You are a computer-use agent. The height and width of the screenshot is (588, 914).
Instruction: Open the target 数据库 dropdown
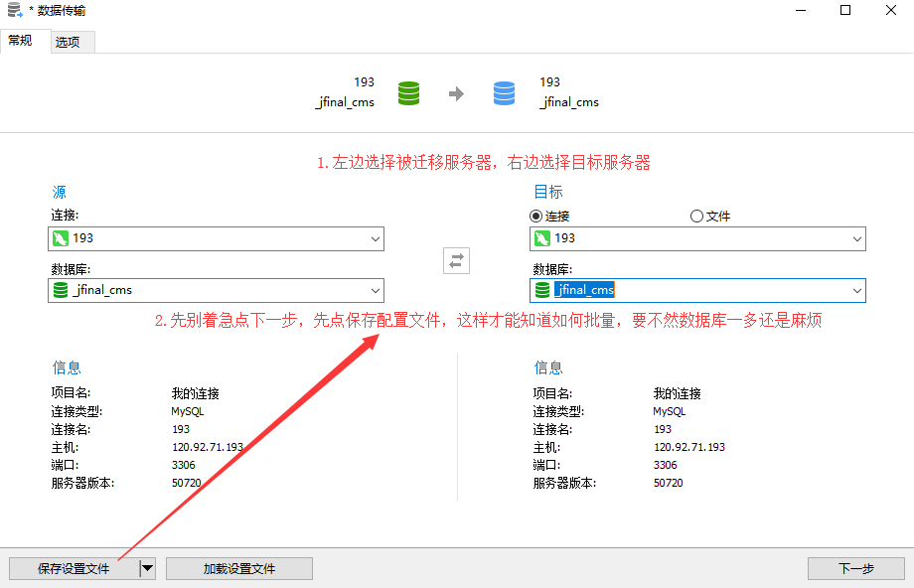[x=856, y=290]
